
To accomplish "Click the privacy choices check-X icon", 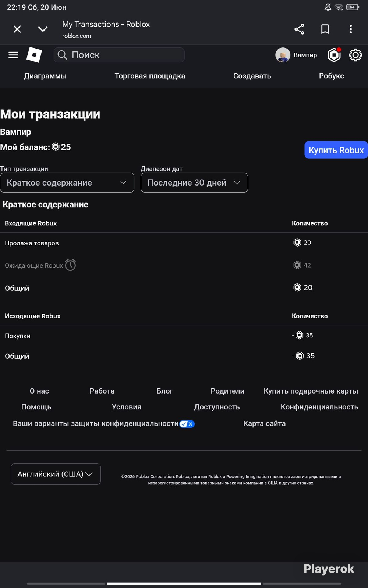I will [187, 424].
